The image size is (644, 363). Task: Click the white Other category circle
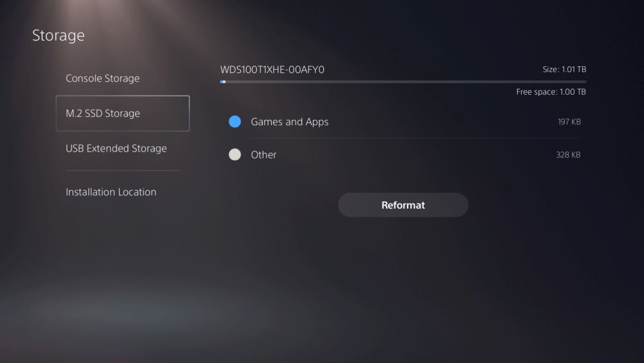[x=235, y=155]
